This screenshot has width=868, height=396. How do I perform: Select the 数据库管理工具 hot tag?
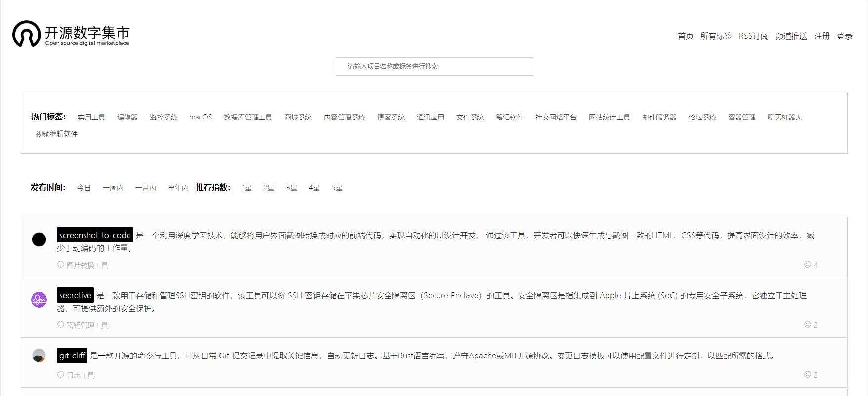point(248,117)
